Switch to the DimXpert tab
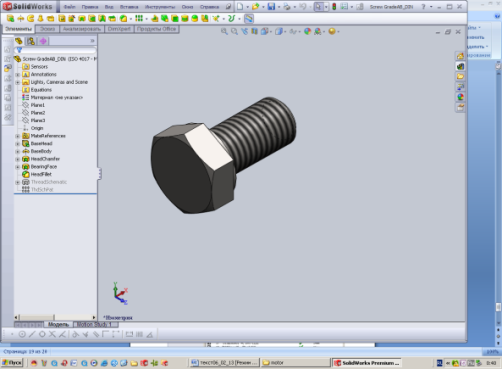This screenshot has height=369, width=502. click(119, 29)
